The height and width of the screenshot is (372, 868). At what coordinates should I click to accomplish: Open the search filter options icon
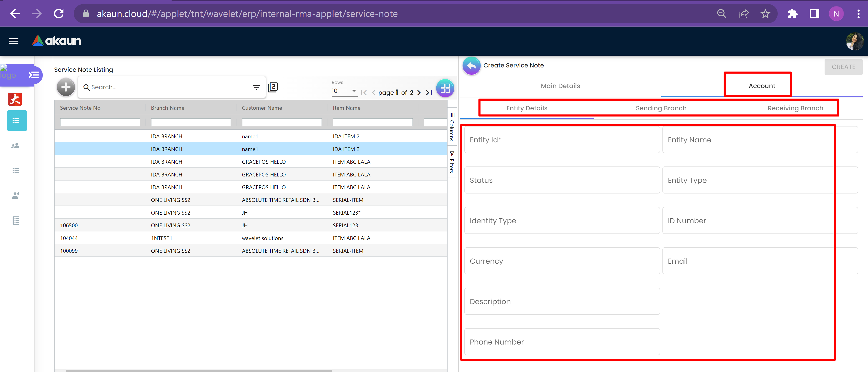tap(256, 87)
